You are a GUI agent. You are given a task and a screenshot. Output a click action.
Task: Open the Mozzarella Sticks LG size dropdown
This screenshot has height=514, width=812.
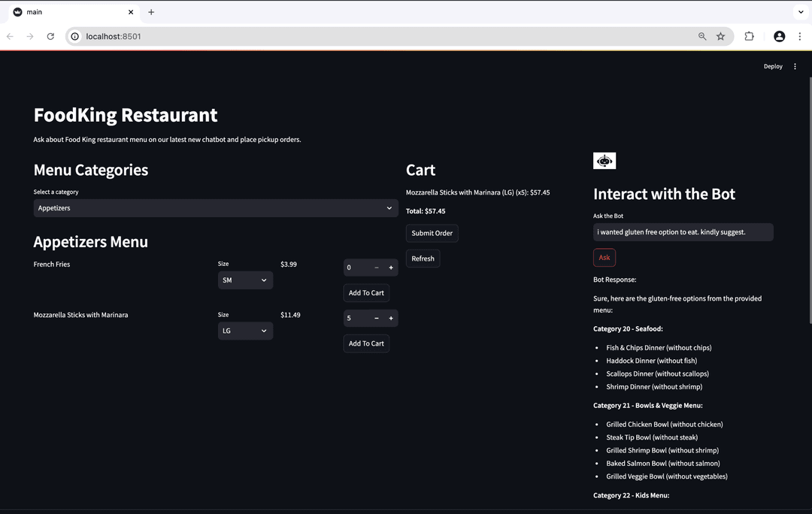tap(245, 331)
